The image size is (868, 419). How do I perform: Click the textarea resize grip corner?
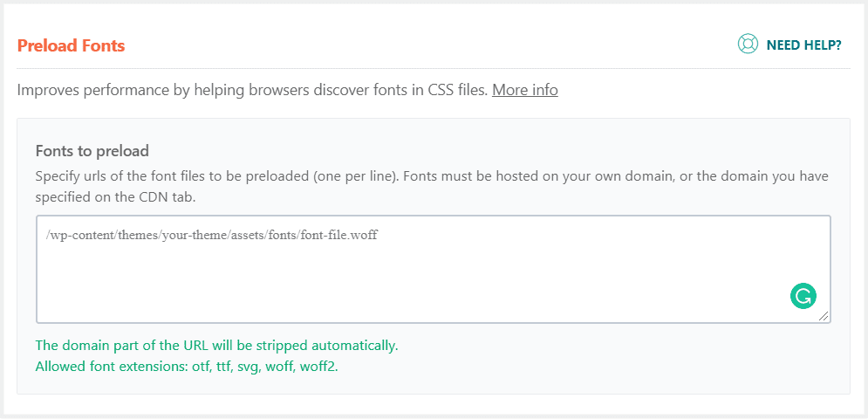(x=824, y=316)
